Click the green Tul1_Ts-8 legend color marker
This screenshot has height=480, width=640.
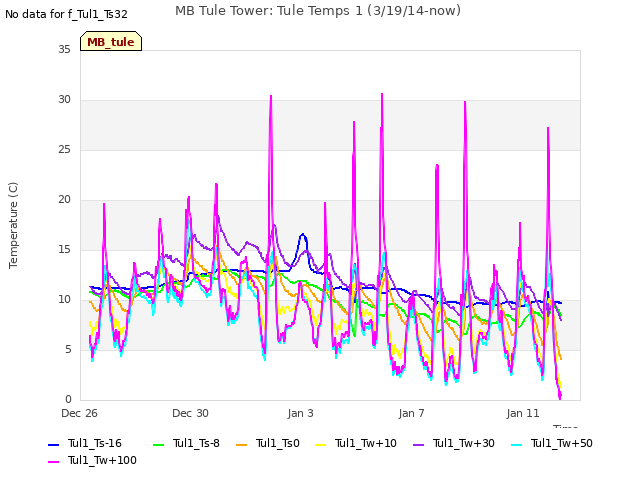[x=158, y=444]
